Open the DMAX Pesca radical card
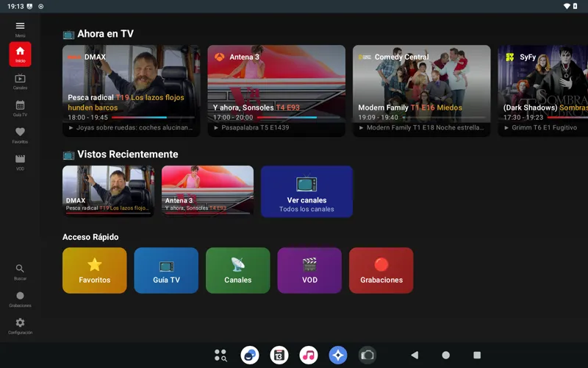The width and height of the screenshot is (588, 368). coord(132,91)
